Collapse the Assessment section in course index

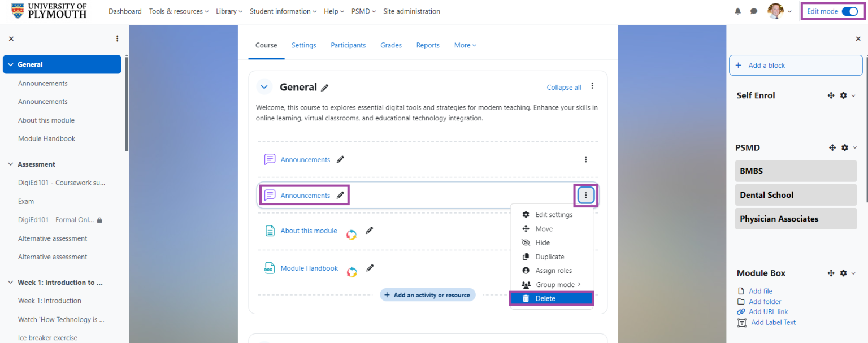[x=10, y=164]
